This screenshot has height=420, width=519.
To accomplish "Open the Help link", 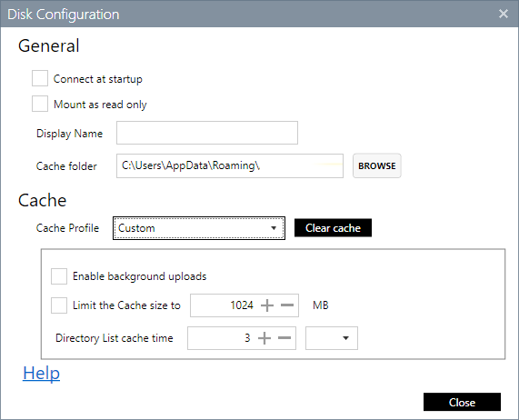I will pyautogui.click(x=42, y=374).
